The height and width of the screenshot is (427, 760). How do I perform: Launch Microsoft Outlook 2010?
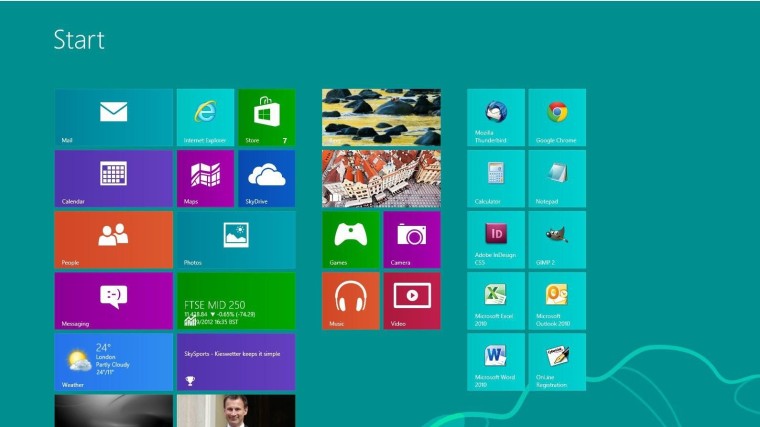tap(557, 300)
